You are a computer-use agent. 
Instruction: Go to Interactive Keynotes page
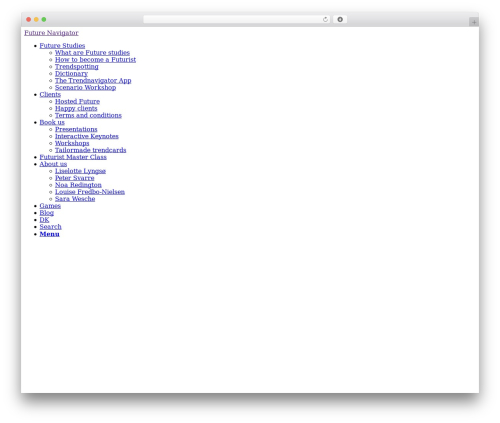87,136
